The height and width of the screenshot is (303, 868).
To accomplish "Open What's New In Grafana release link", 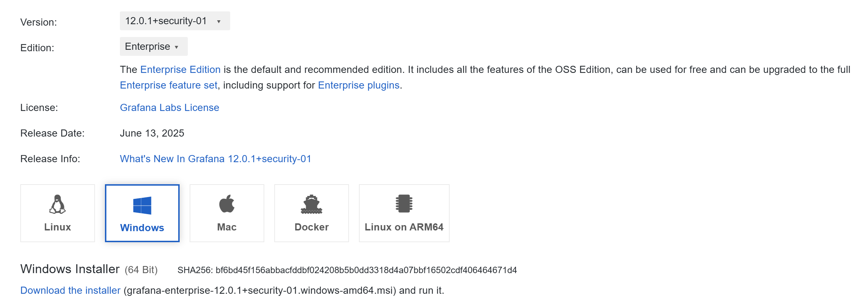I will pyautogui.click(x=215, y=159).
